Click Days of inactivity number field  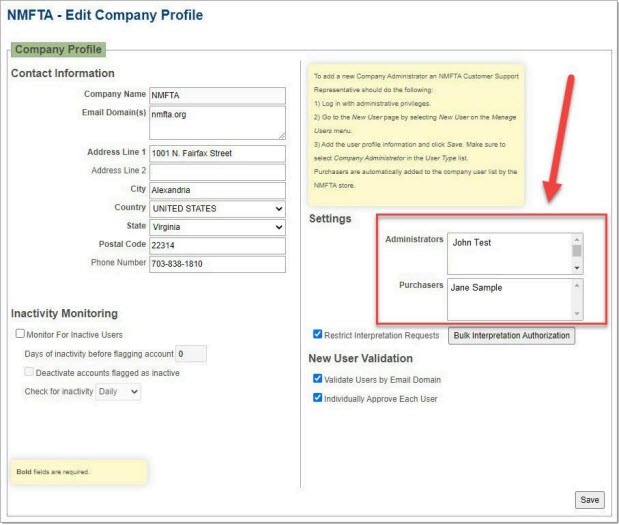[x=191, y=354]
